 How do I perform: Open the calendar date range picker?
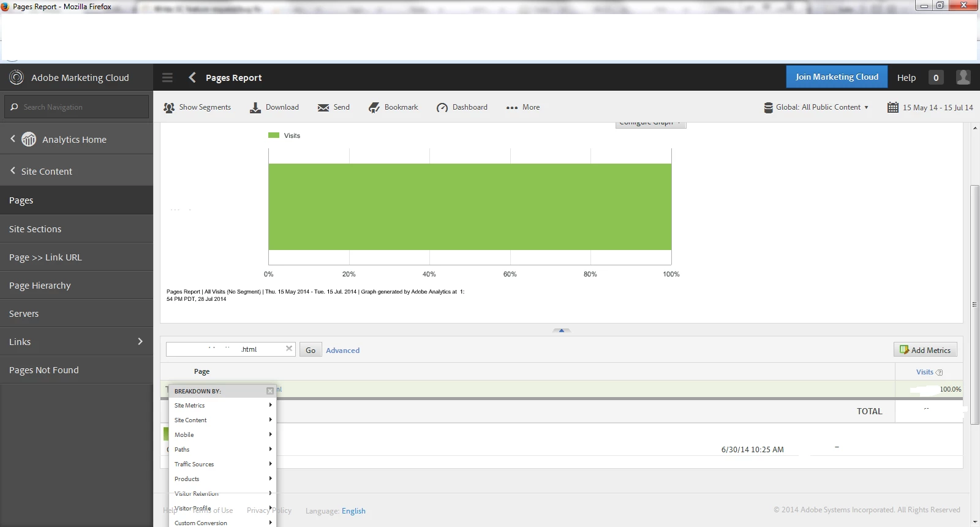pyautogui.click(x=930, y=107)
